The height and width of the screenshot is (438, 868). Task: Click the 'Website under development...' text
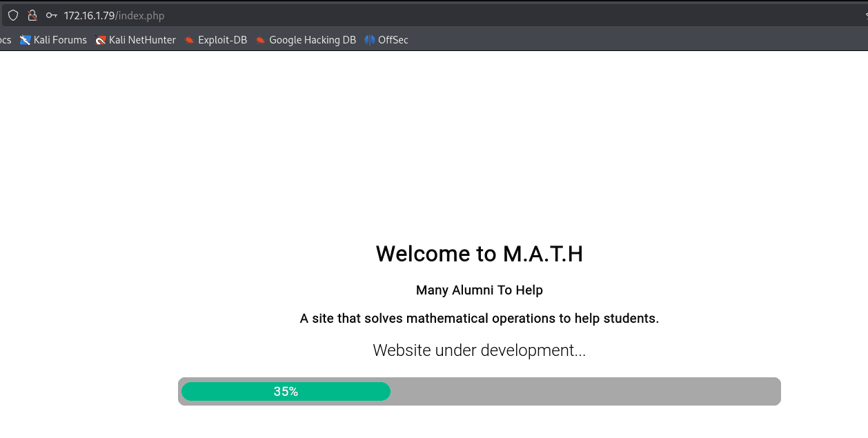[x=480, y=350]
